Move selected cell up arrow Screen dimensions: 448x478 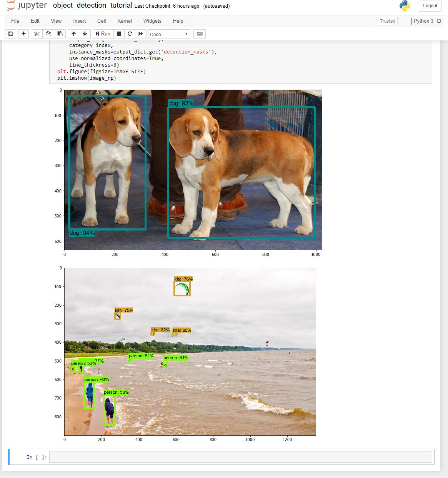point(74,34)
